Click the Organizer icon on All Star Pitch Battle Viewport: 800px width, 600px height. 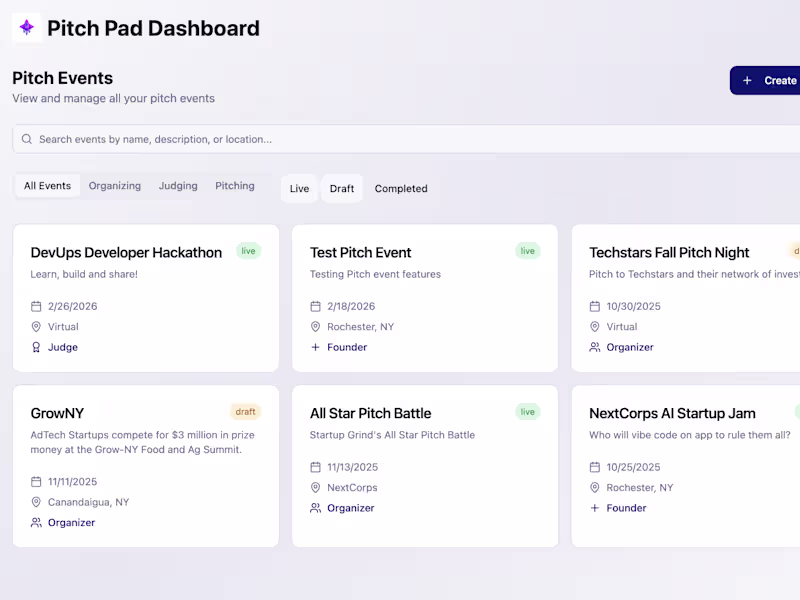coord(315,507)
